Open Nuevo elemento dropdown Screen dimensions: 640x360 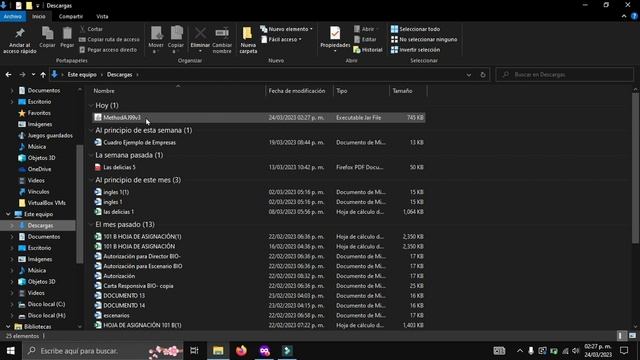coord(287,29)
